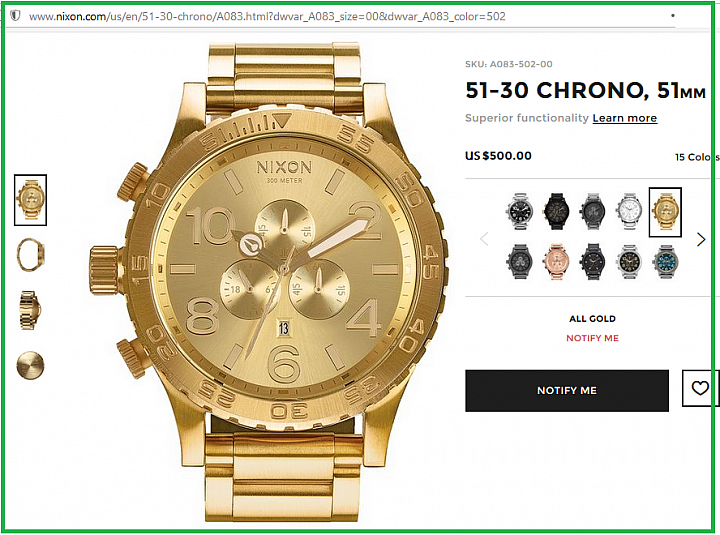Click the shield icon in address bar
Screen dimensions: 720x535
15,16
